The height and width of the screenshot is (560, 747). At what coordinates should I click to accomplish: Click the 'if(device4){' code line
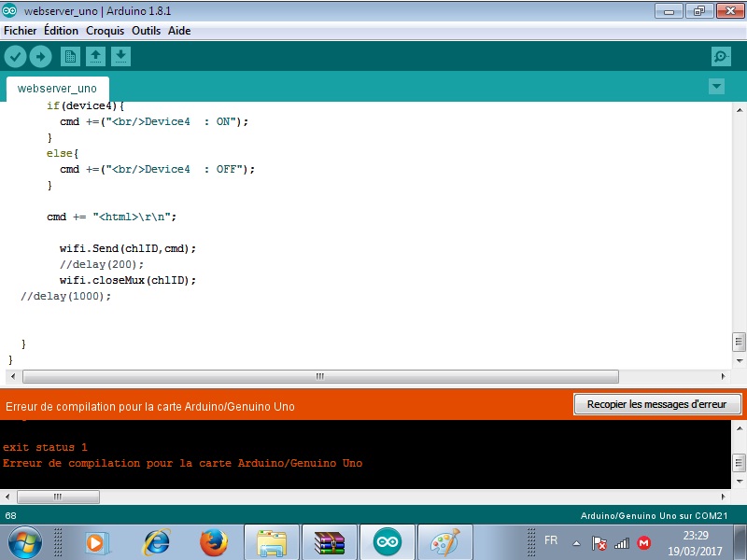click(x=85, y=105)
